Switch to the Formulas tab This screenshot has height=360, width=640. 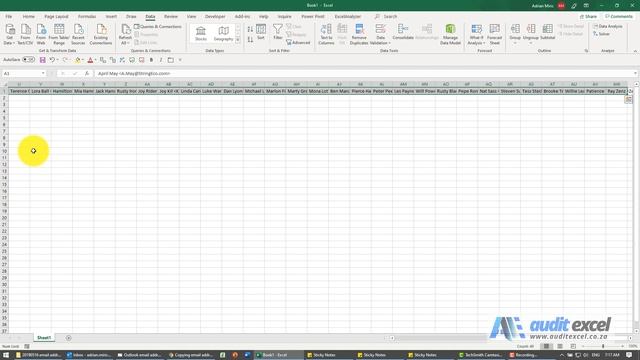pyautogui.click(x=87, y=17)
